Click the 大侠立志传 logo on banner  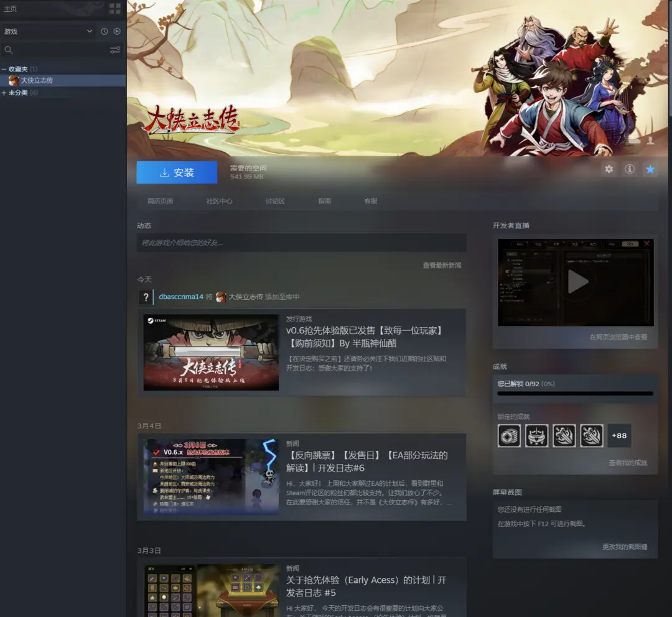(x=192, y=119)
